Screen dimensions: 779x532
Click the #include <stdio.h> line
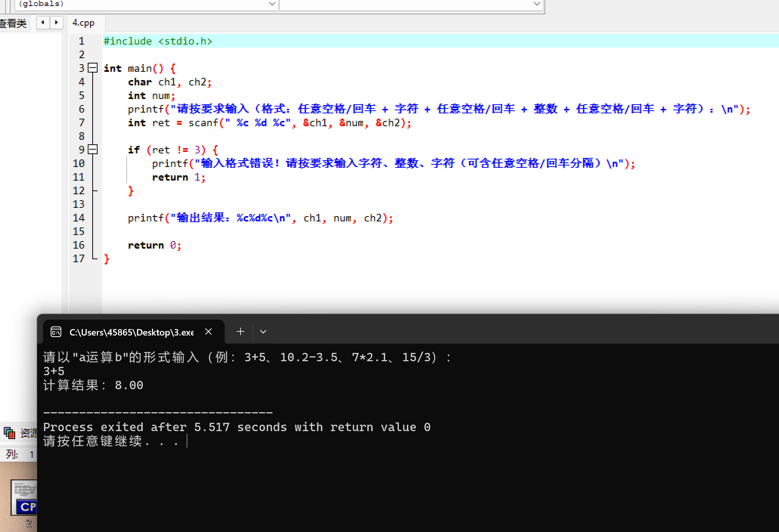(x=158, y=41)
